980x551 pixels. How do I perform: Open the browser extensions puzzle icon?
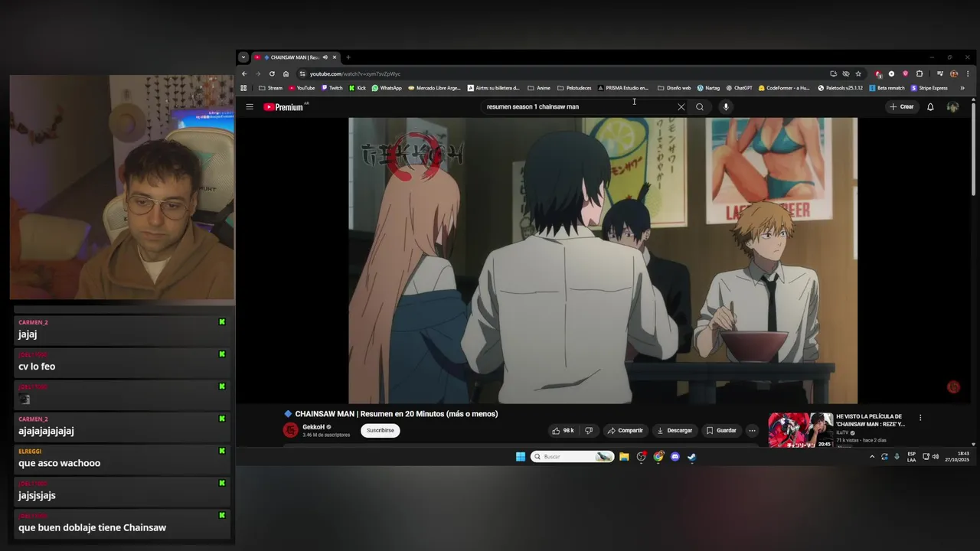(x=920, y=74)
